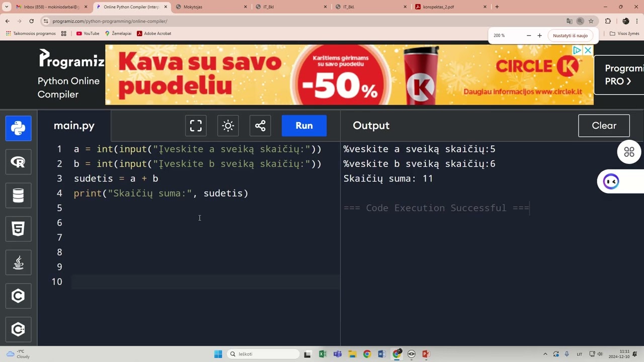Screen dimensions: 644x362
Task: Clear the output panel
Action: tap(604, 126)
